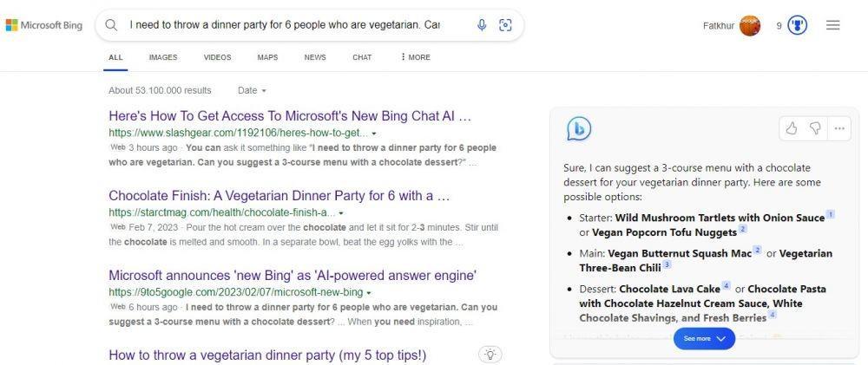This screenshot has height=365, width=868.
Task: Click the Bing chat logo icon
Action: click(x=578, y=129)
